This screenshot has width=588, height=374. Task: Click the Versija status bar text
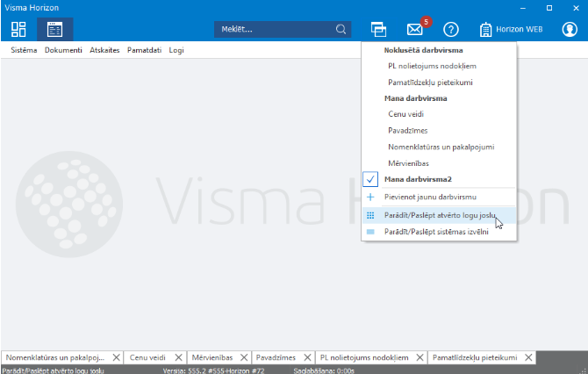tap(213, 370)
